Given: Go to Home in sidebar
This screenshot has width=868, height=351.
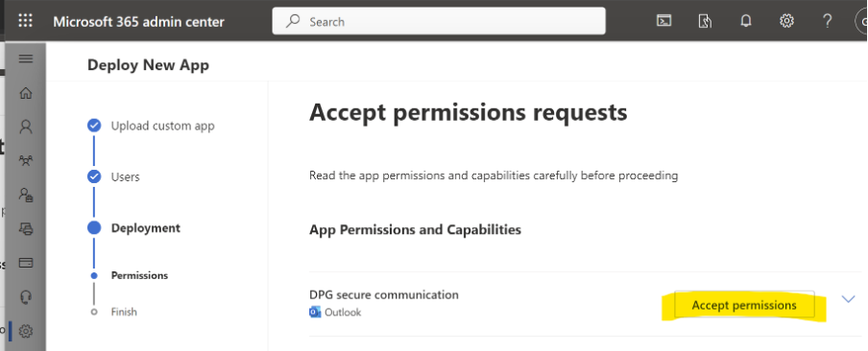Looking at the screenshot, I should (26, 93).
